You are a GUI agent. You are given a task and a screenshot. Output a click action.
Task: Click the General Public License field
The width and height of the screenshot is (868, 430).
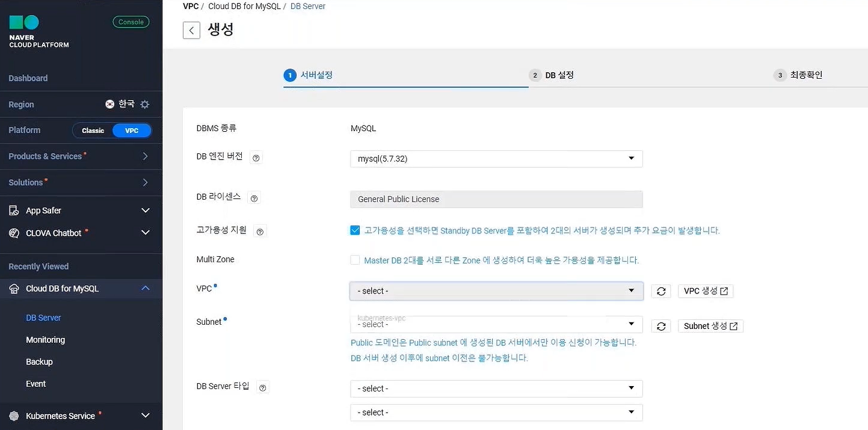(496, 199)
